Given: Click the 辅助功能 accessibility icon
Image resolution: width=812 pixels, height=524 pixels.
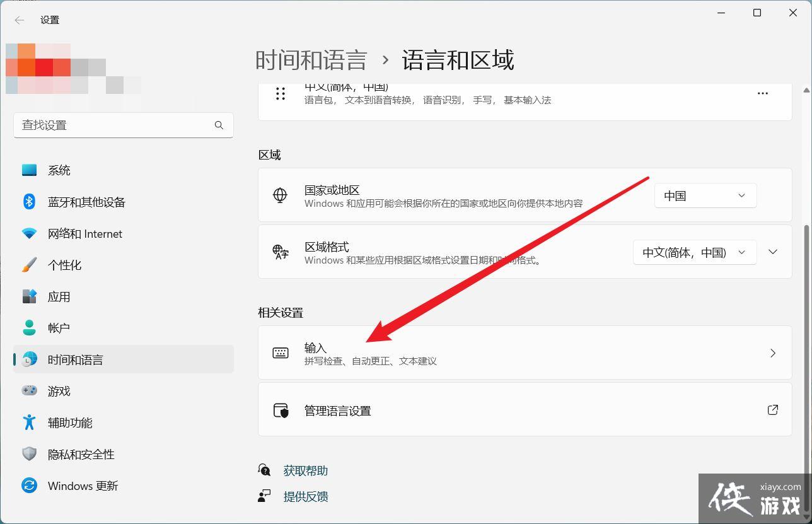Looking at the screenshot, I should point(29,422).
